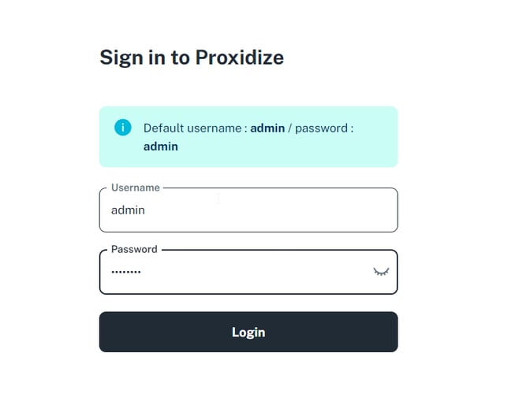Click the masked password dots

coord(126,272)
